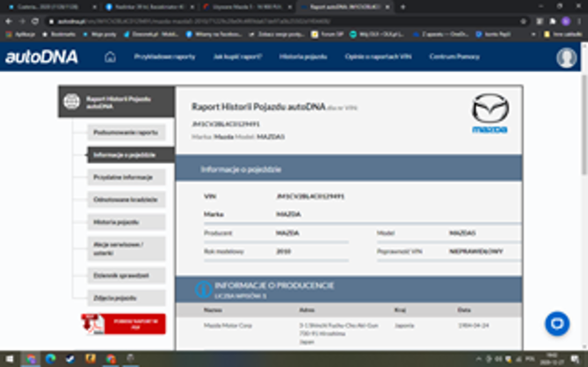Image resolution: width=588 pixels, height=367 pixels.
Task: Click the Nazwa column header
Action: point(213,310)
